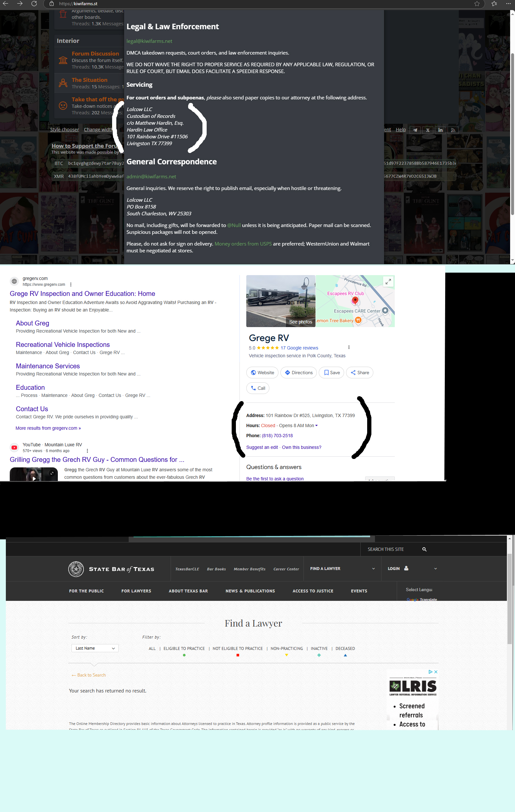Screen dimensions: 515x812
Task: Bookmark page with the star icon
Action: click(477, 4)
